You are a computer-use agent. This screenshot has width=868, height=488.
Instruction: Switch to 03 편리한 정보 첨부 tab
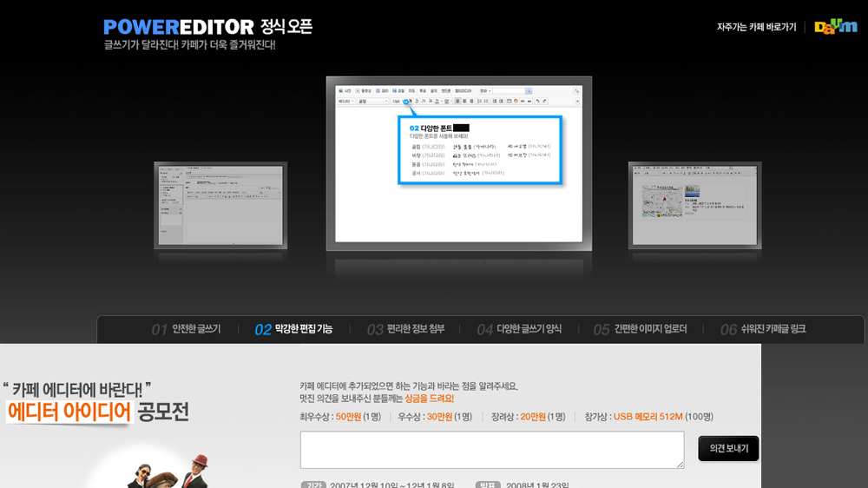405,330
